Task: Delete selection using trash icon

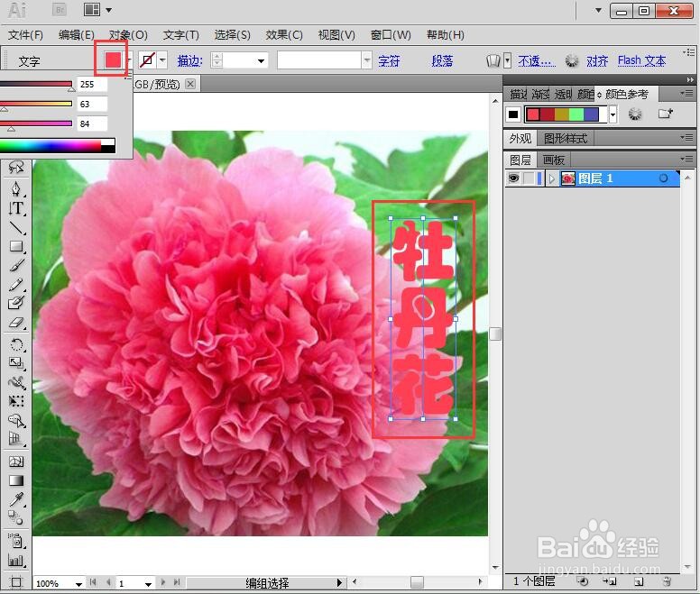Action: [667, 581]
